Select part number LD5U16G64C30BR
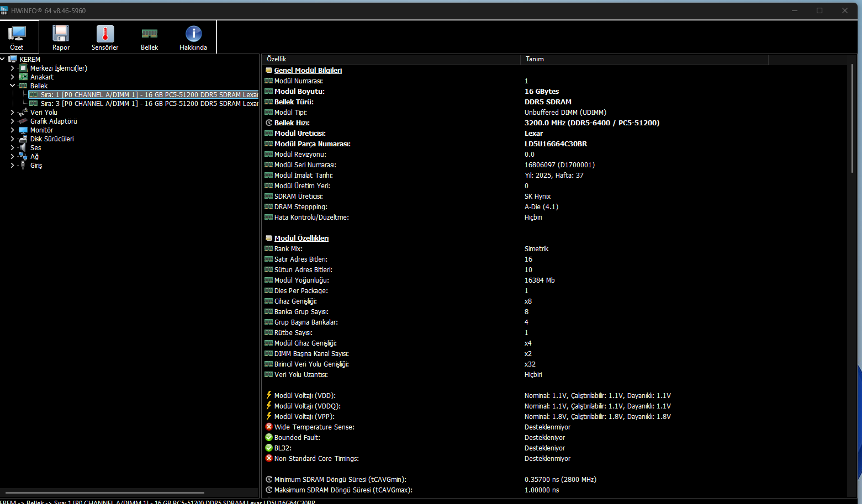This screenshot has width=862, height=504. (x=556, y=144)
